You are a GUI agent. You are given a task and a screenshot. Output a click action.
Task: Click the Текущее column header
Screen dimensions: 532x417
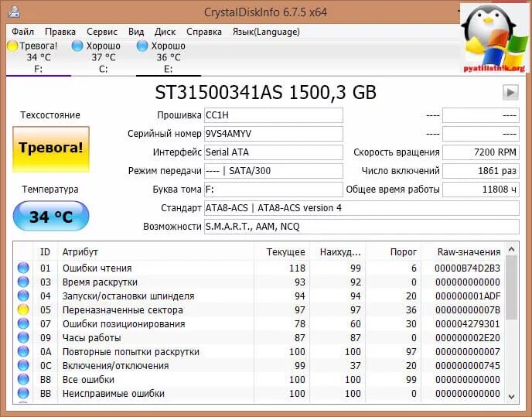tap(281, 252)
